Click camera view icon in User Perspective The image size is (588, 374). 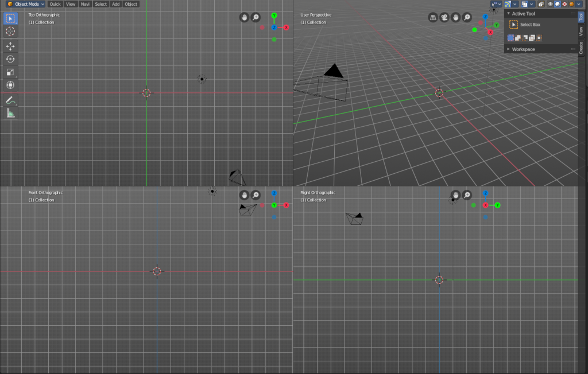[444, 17]
